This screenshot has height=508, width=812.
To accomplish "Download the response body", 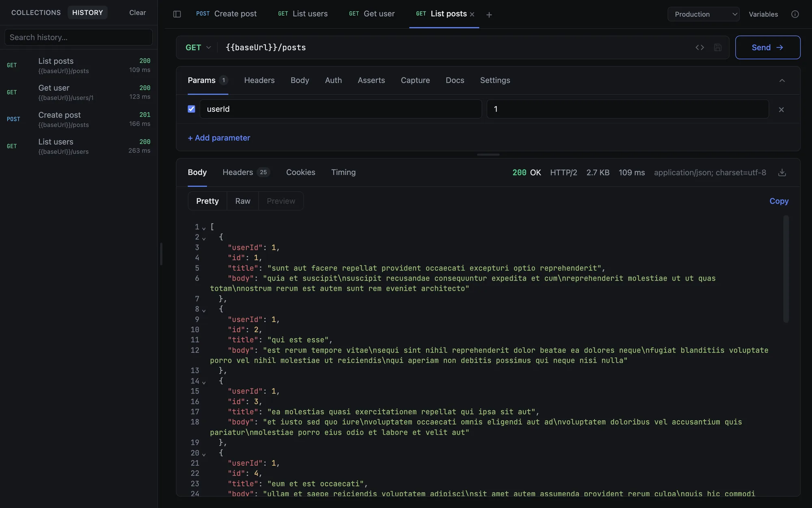I will pos(782,173).
